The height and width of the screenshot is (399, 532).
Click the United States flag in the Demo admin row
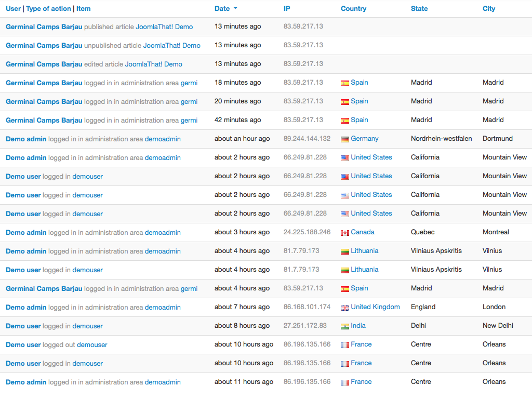pyautogui.click(x=345, y=158)
